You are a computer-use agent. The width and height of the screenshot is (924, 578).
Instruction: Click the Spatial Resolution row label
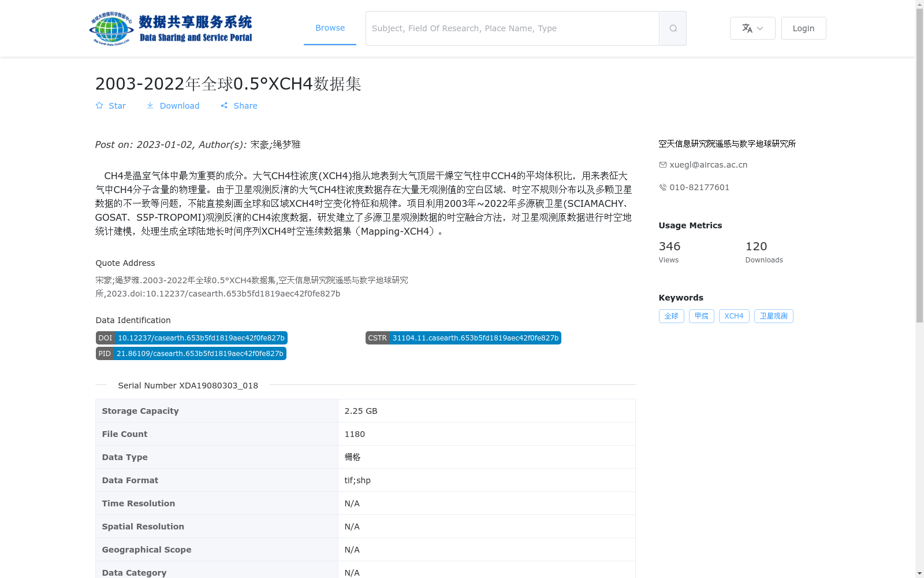tap(143, 527)
